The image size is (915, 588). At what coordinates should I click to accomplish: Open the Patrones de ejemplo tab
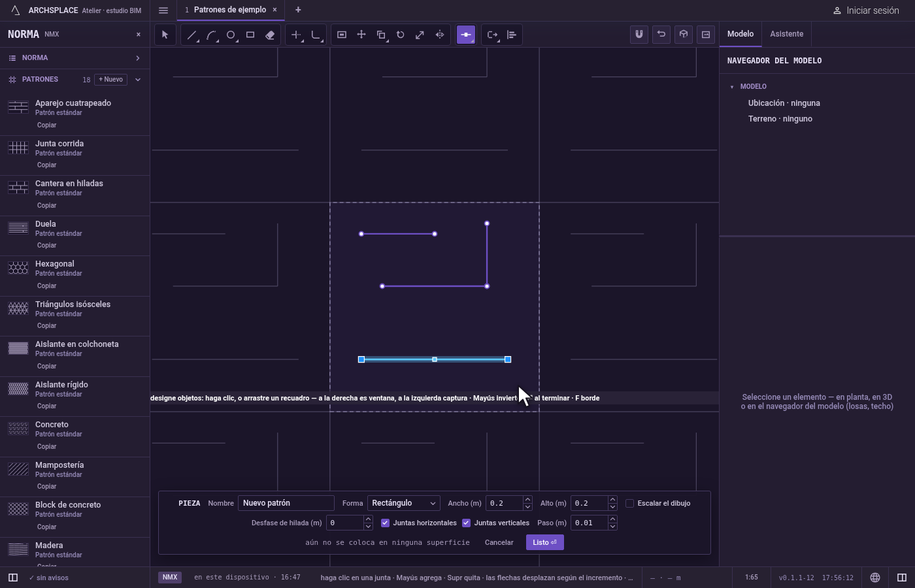click(x=229, y=10)
